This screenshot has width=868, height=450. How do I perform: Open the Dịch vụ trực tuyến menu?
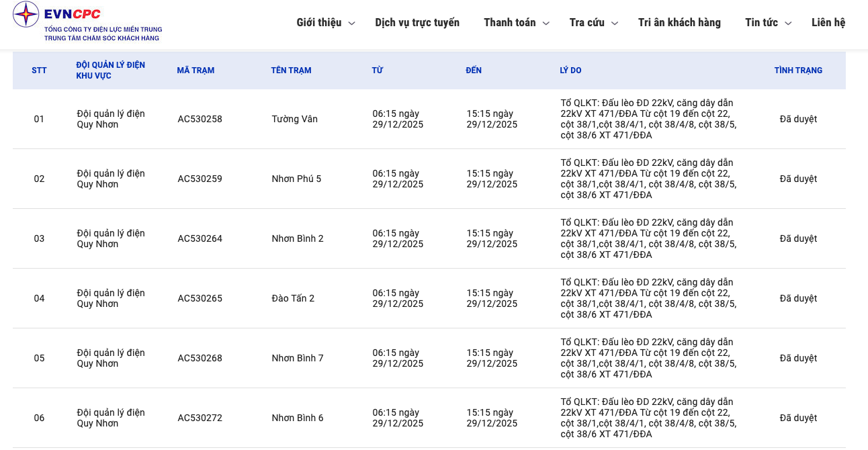(x=417, y=23)
